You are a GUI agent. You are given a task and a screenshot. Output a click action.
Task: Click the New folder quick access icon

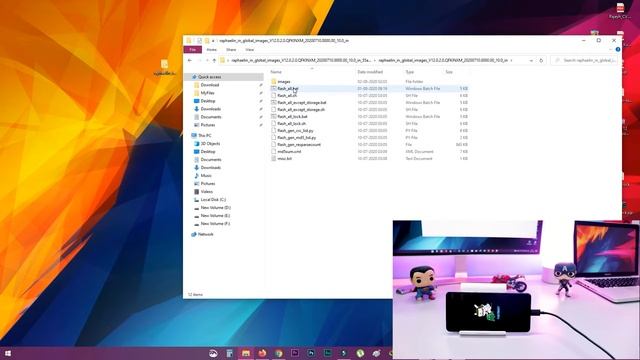(207, 40)
